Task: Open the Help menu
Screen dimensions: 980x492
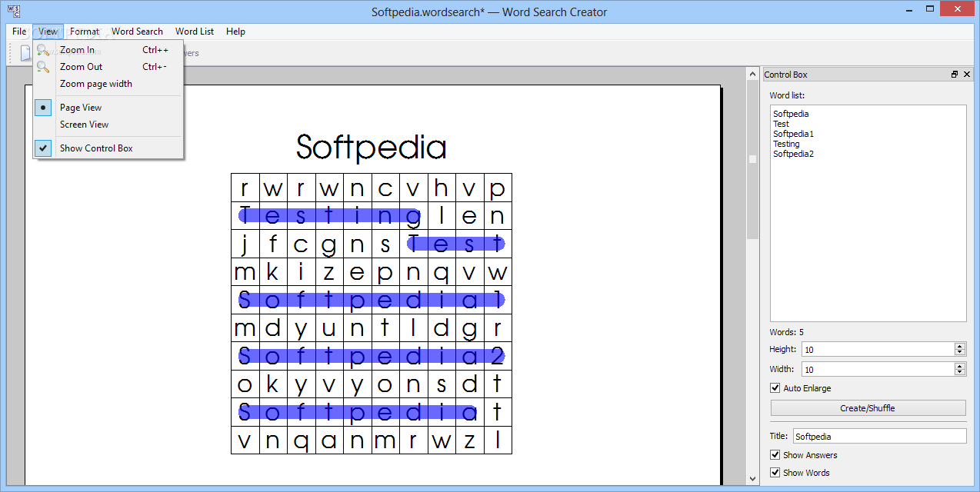Action: (x=235, y=32)
